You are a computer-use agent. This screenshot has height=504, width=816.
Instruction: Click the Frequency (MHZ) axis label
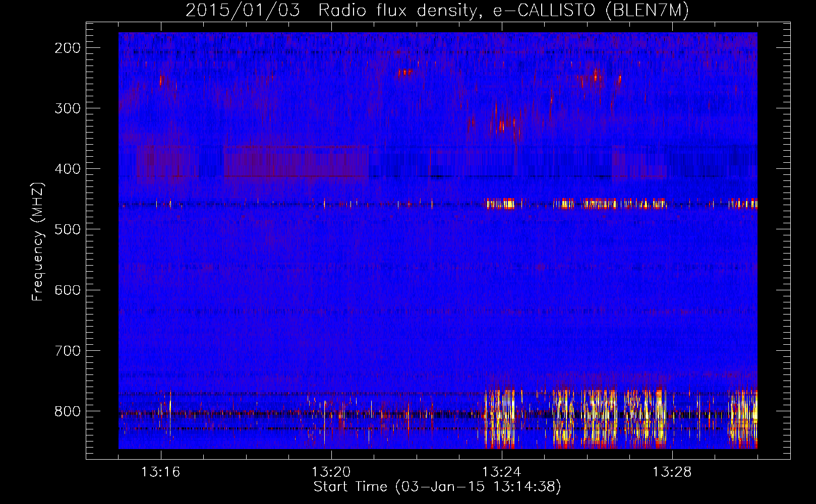click(x=38, y=241)
